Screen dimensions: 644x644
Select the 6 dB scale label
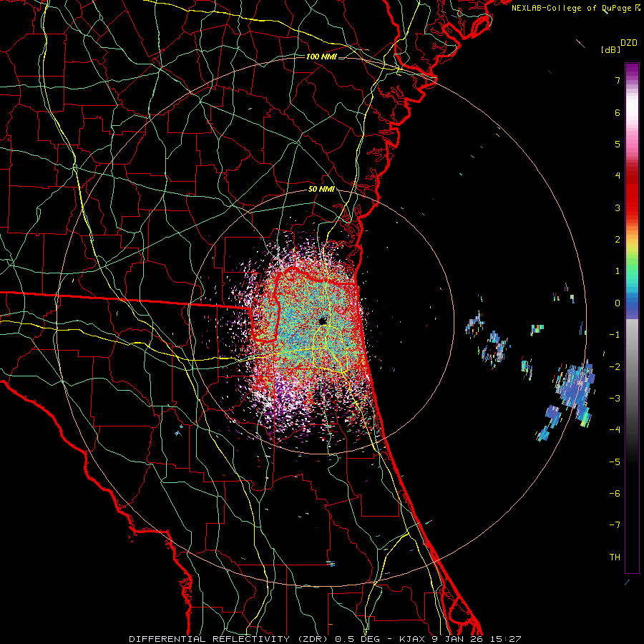(618, 112)
